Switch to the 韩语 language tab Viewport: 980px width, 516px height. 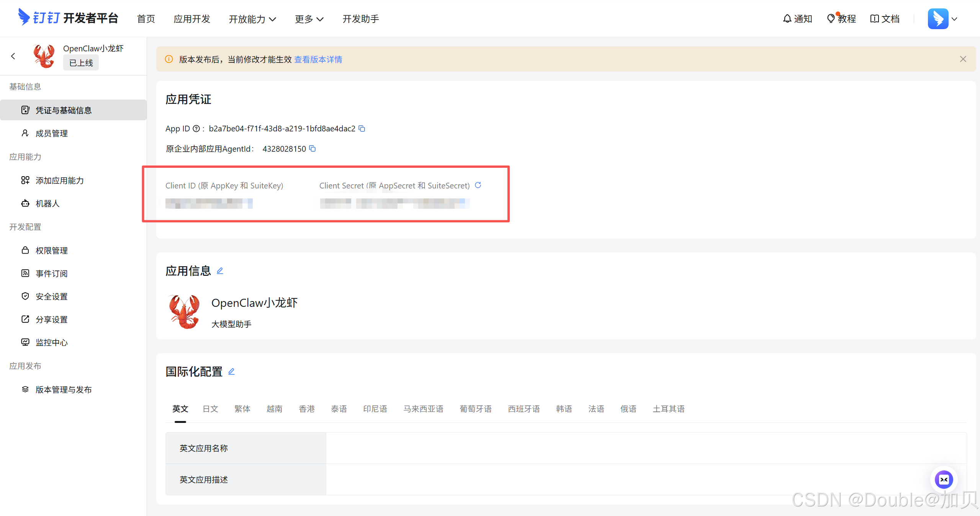564,409
